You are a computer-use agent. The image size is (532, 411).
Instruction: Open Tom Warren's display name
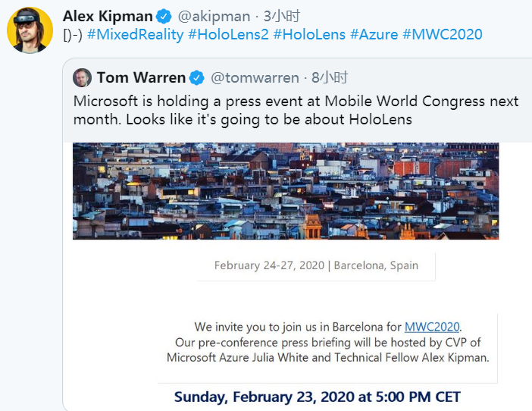(x=141, y=77)
